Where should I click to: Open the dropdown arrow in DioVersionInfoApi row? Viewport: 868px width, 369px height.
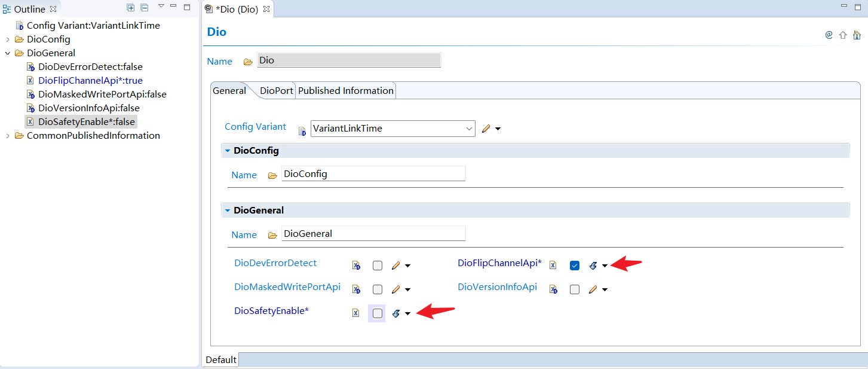(605, 290)
